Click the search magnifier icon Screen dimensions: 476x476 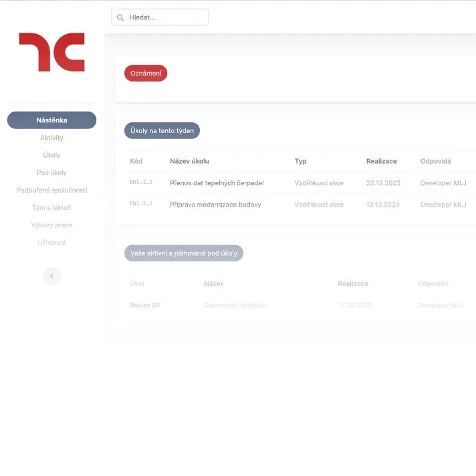(120, 17)
